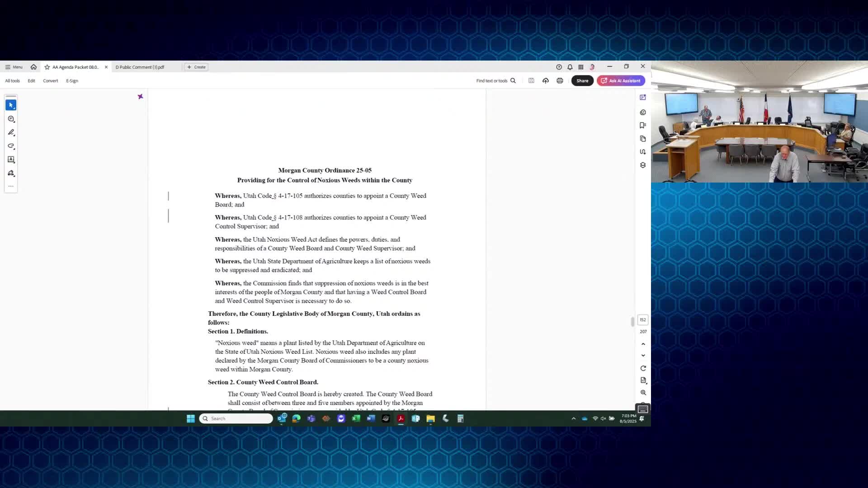
Task: Select the highlighter pen tool
Action: click(11, 132)
